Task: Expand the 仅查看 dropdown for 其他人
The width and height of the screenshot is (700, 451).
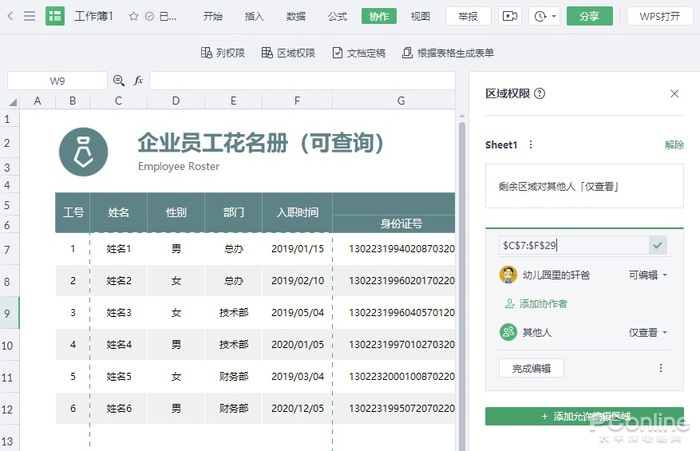Action: [x=648, y=333]
